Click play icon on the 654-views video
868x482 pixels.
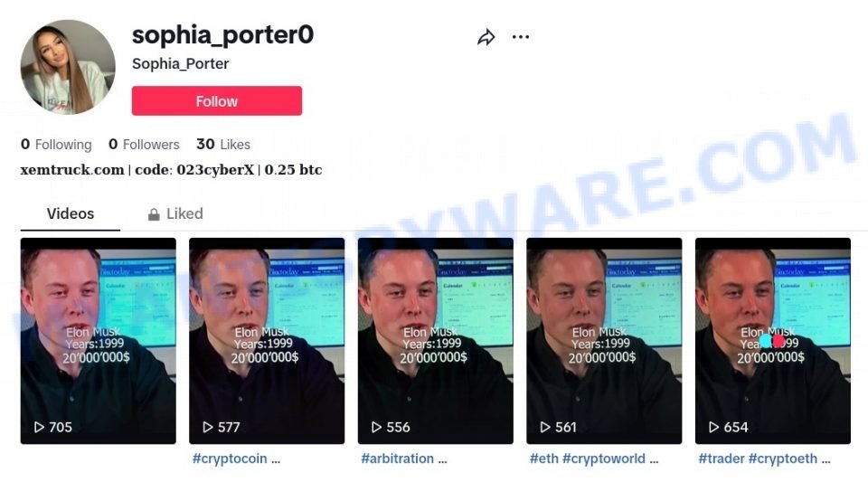tap(714, 427)
